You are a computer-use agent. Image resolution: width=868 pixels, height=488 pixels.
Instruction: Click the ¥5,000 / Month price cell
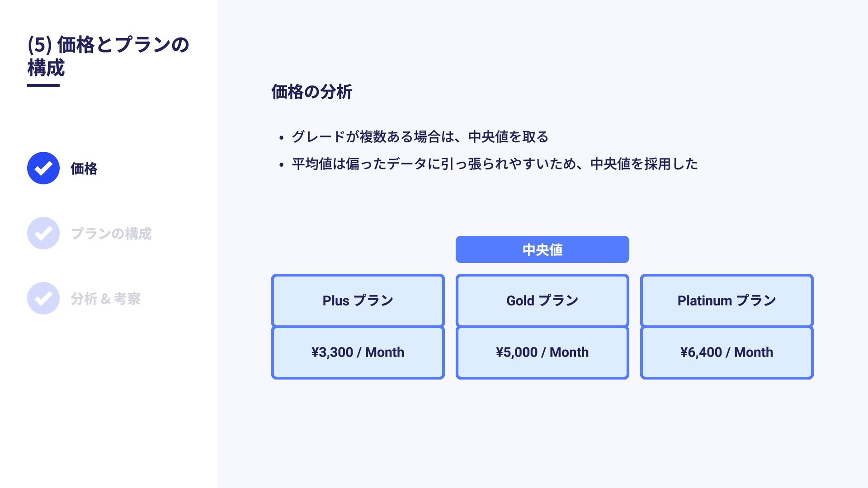[542, 352]
